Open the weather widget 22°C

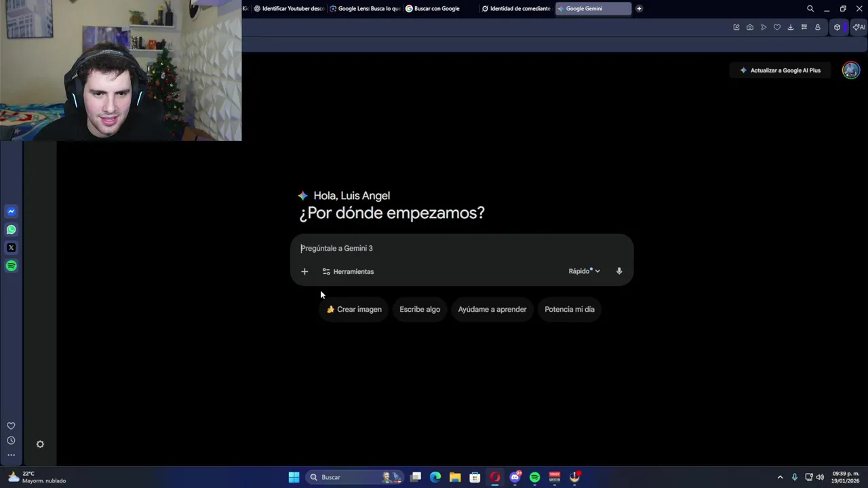tap(38, 477)
